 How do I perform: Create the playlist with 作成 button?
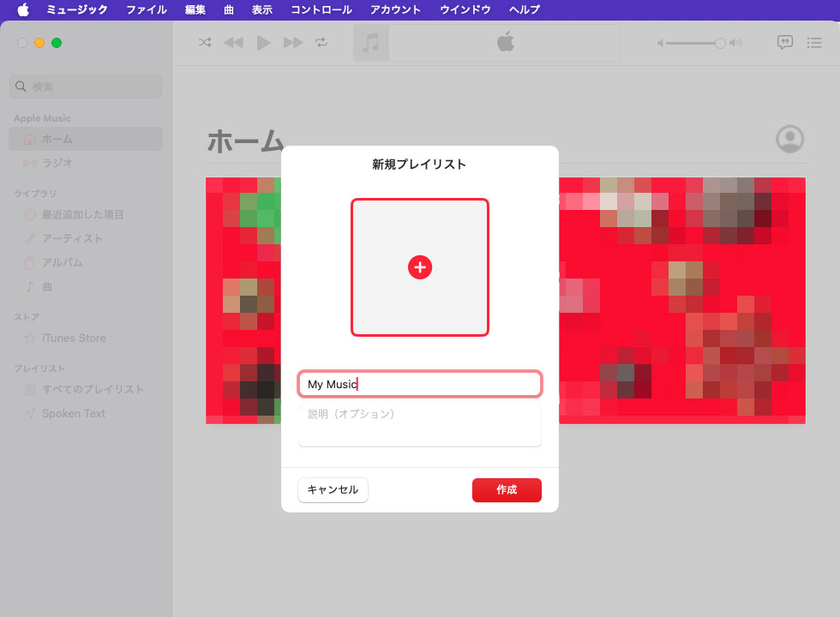coord(507,489)
